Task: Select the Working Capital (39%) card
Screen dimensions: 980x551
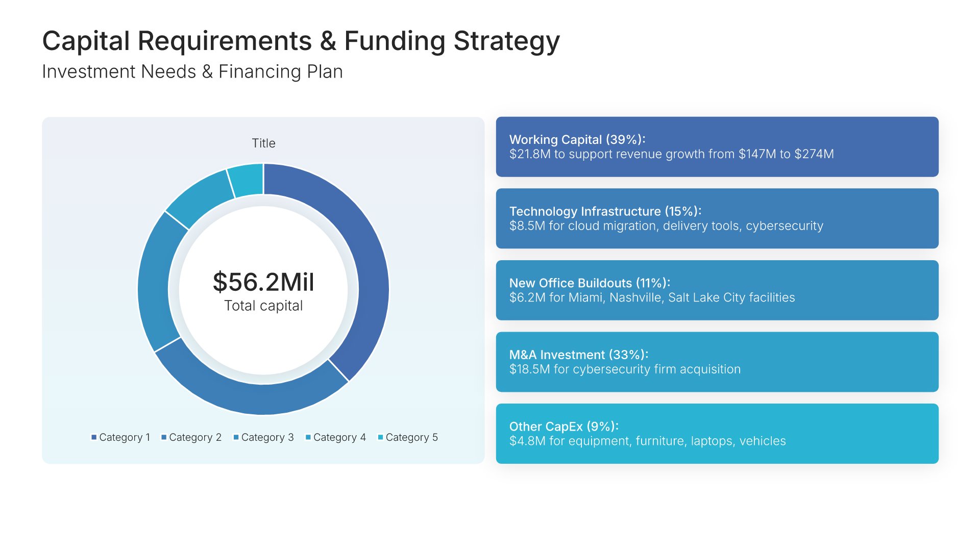Action: pyautogui.click(x=717, y=147)
